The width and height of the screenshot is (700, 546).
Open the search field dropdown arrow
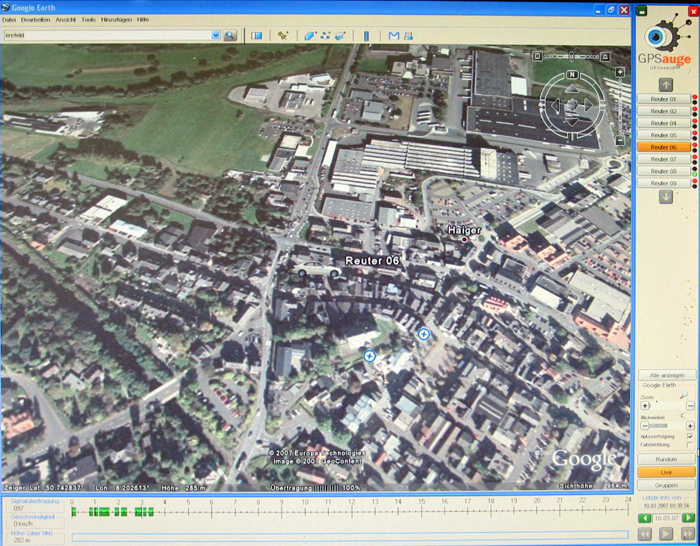(215, 35)
